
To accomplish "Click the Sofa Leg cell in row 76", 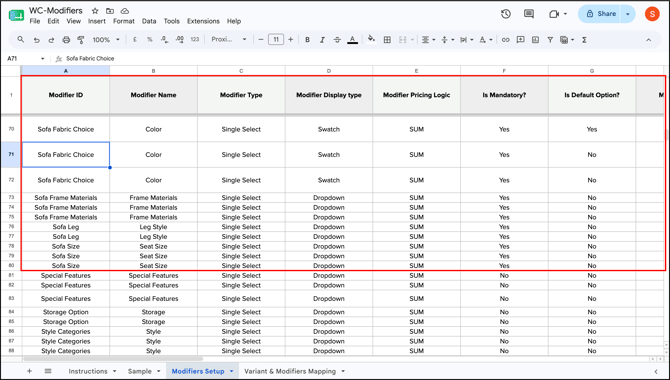I will point(66,227).
